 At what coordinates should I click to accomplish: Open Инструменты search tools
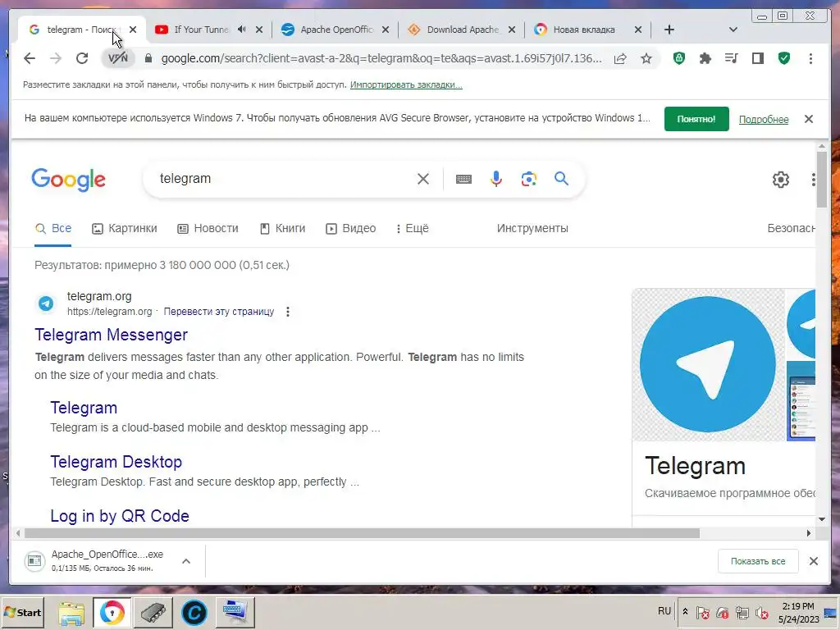532,229
